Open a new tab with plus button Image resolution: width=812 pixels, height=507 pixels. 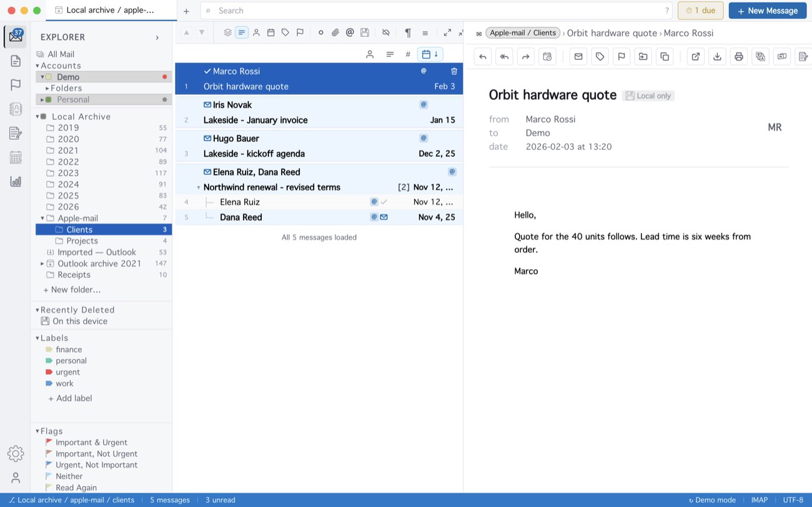tap(186, 11)
